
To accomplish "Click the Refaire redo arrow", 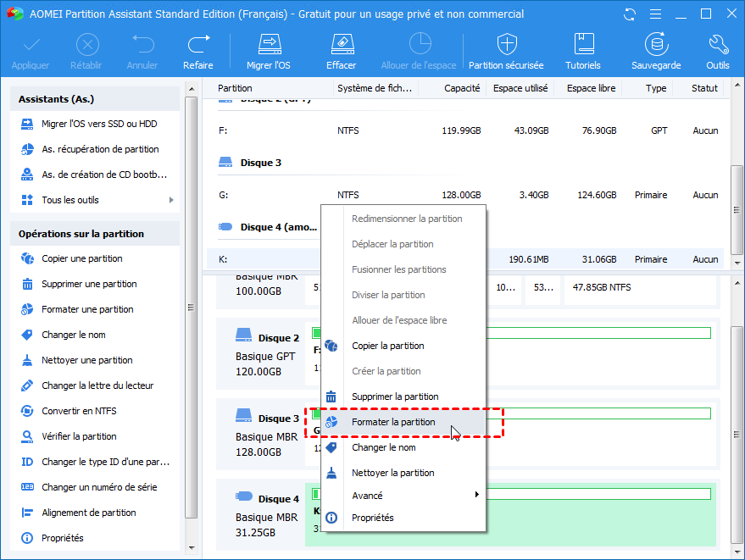I will (198, 45).
